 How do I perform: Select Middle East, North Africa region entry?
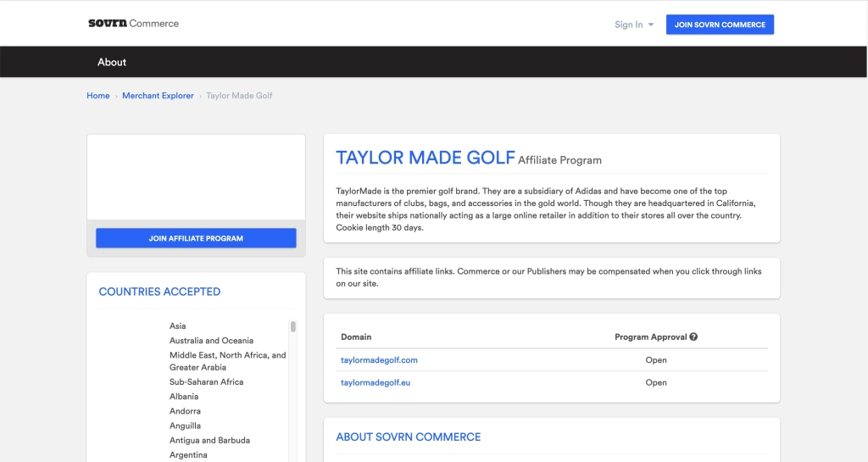[227, 361]
